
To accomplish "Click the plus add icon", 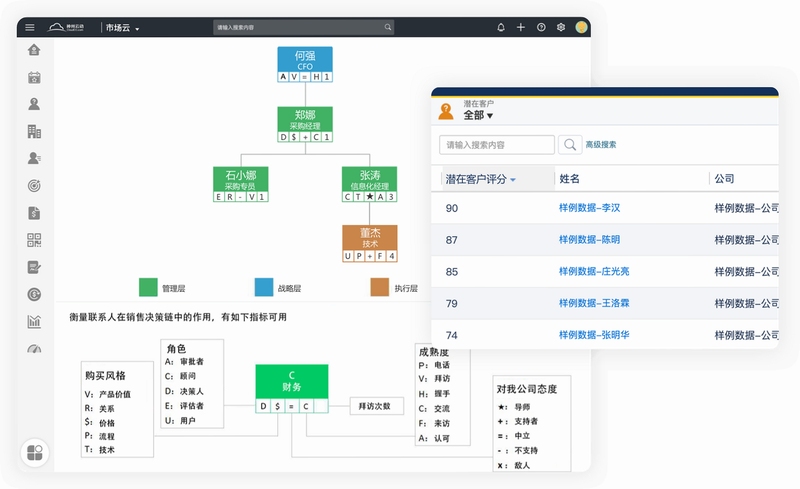I will point(521,28).
